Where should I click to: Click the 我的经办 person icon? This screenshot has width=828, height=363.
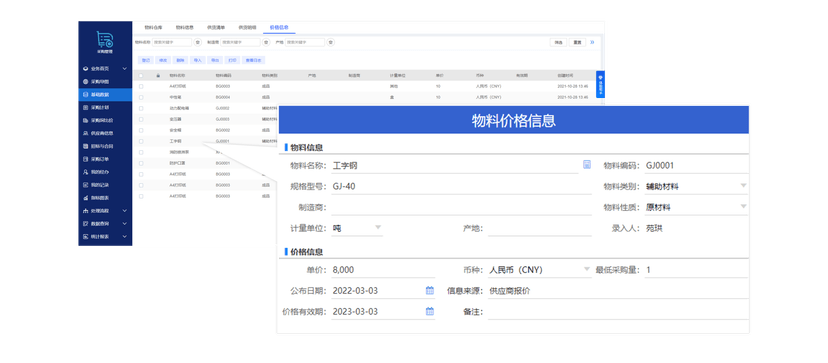coord(86,172)
